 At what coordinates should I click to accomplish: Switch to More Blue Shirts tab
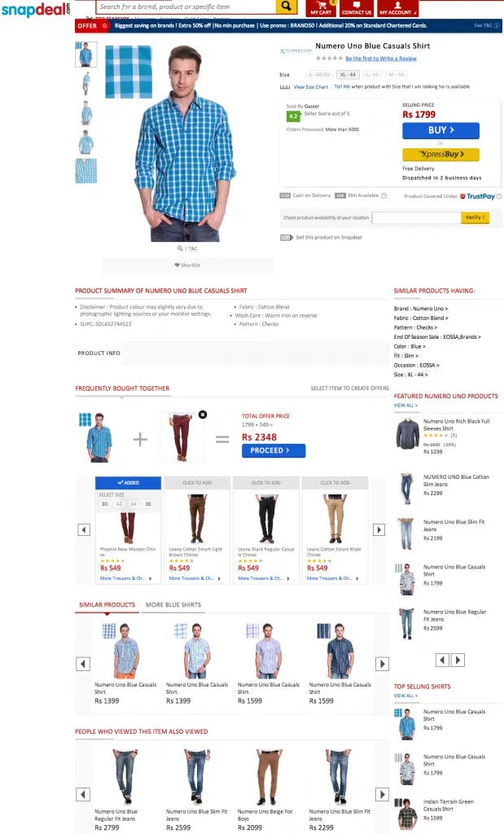pos(173,605)
